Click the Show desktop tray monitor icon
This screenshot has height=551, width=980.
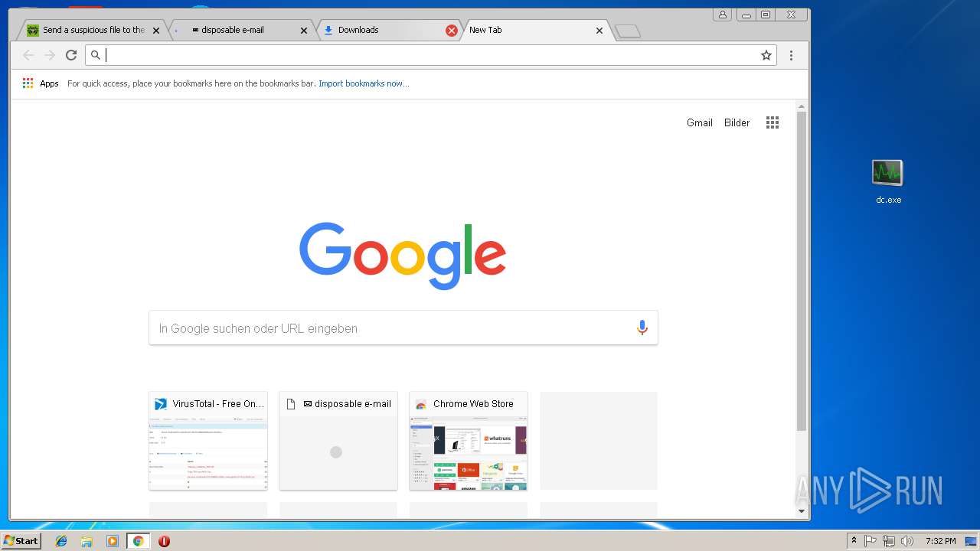pyautogui.click(x=972, y=541)
